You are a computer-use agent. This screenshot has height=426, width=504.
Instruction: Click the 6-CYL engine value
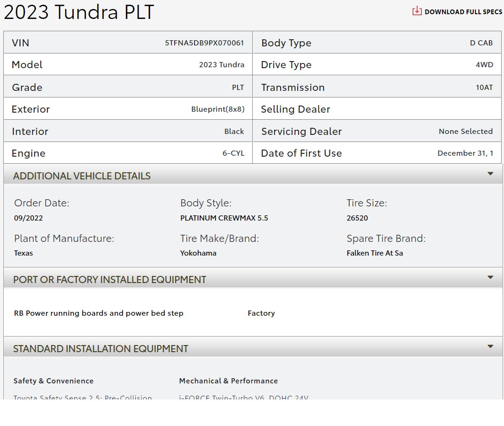[233, 153]
